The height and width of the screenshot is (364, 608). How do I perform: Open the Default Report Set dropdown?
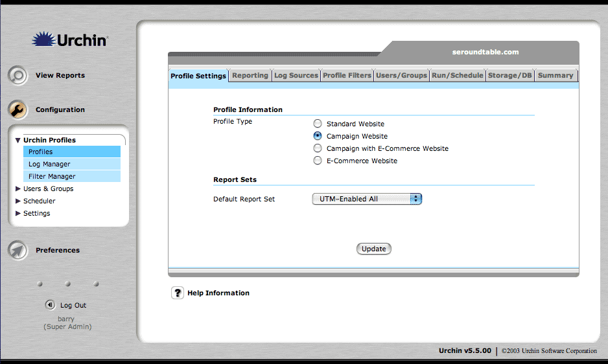[367, 199]
